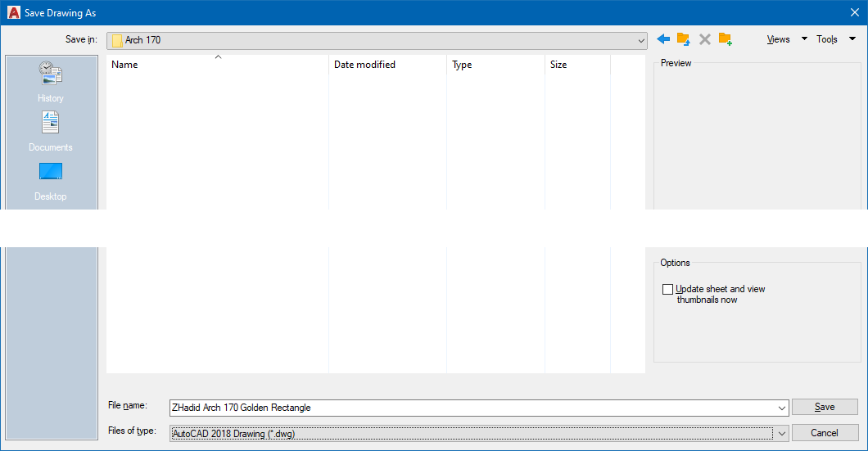Select Desktop in the places sidebar

tap(51, 182)
